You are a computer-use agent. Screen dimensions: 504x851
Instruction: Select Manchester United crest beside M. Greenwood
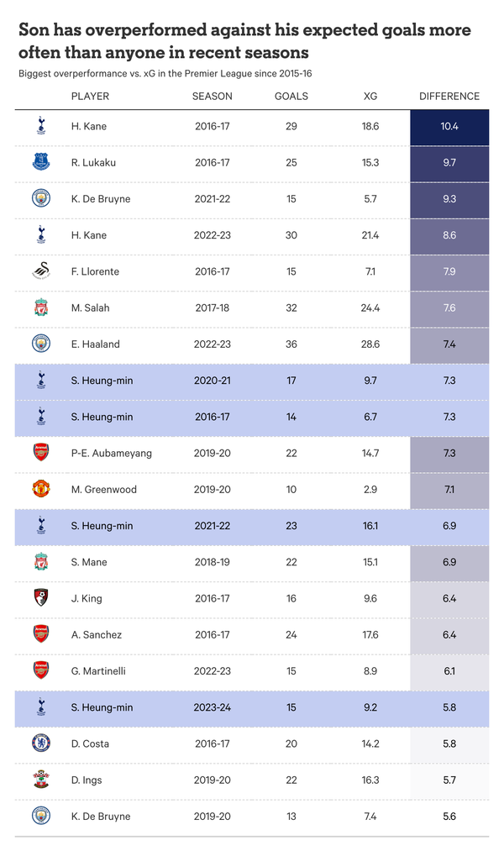(40, 489)
